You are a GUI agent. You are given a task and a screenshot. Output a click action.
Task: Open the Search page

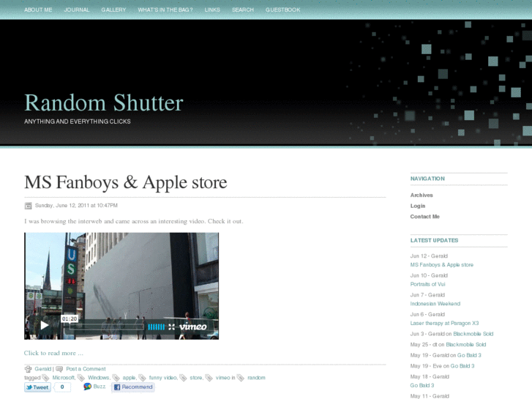click(x=243, y=10)
